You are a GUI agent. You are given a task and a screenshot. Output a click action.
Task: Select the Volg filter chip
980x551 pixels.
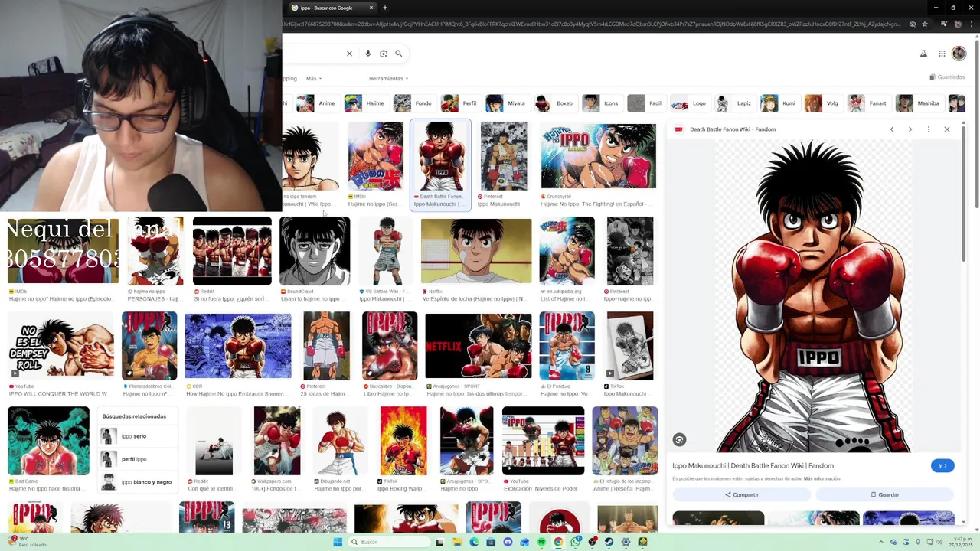[x=822, y=103]
